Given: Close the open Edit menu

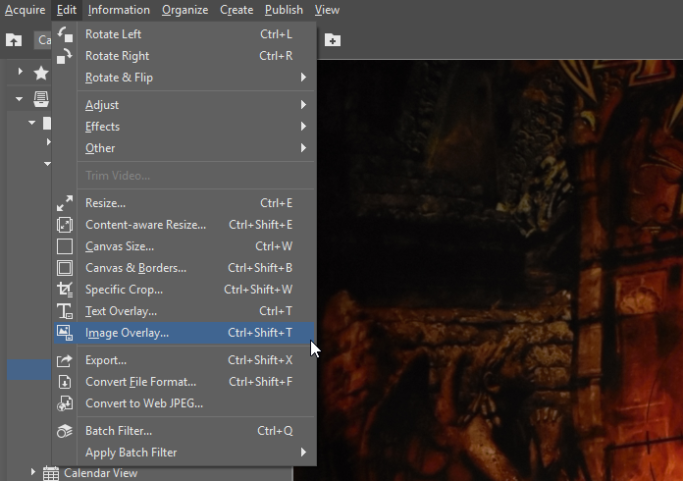Looking at the screenshot, I should [x=67, y=10].
